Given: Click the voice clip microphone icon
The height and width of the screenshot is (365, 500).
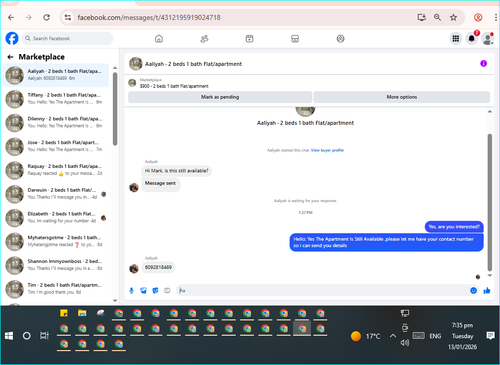Looking at the screenshot, I should click(131, 291).
